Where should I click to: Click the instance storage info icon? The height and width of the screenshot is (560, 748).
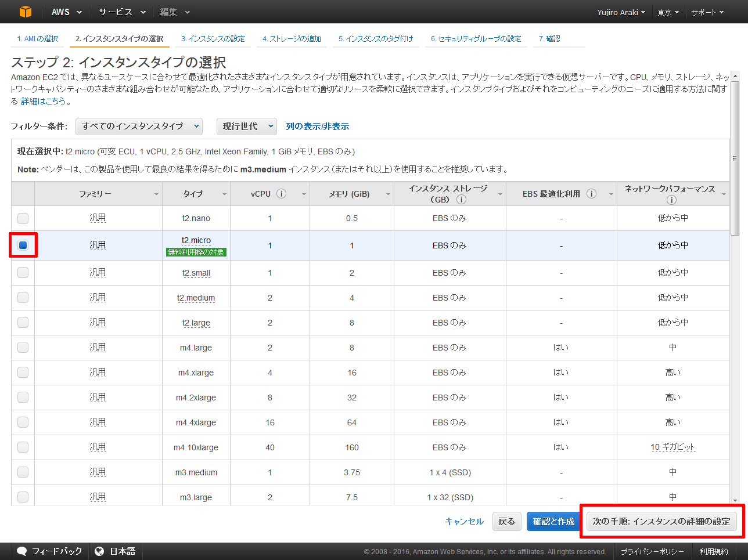tap(462, 200)
